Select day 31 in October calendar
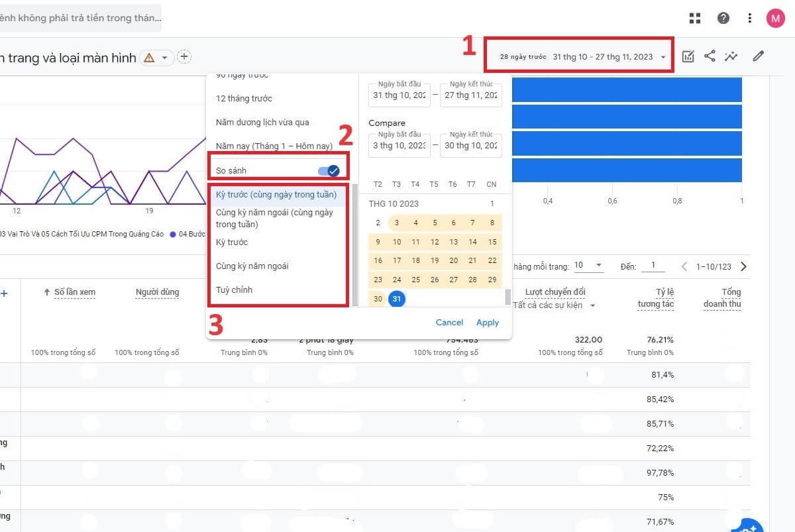Screen dimensions: 795x532 (x=397, y=299)
